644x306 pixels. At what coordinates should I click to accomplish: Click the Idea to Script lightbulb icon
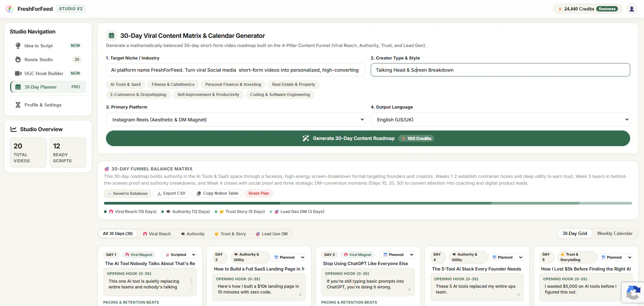pos(18,46)
